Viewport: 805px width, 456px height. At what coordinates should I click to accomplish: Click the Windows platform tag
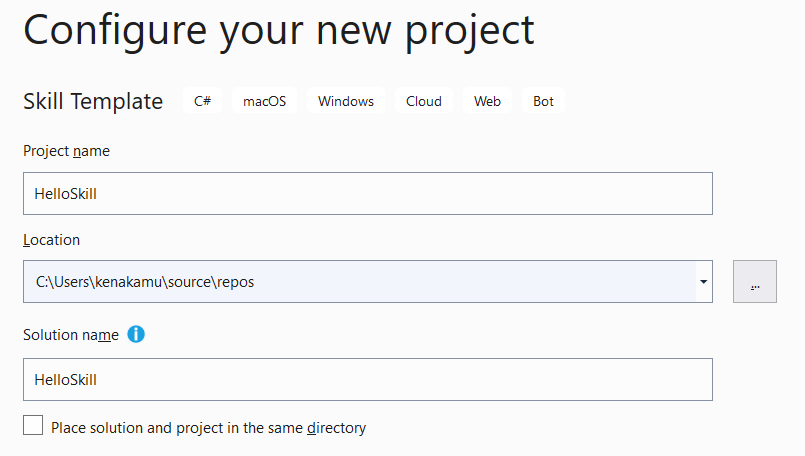tap(346, 101)
